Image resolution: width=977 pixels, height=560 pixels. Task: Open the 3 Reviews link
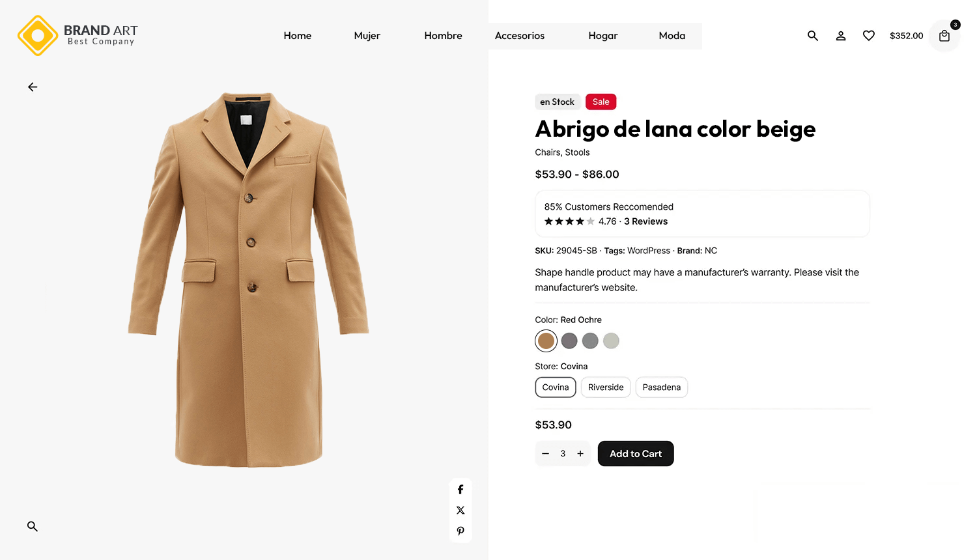645,221
